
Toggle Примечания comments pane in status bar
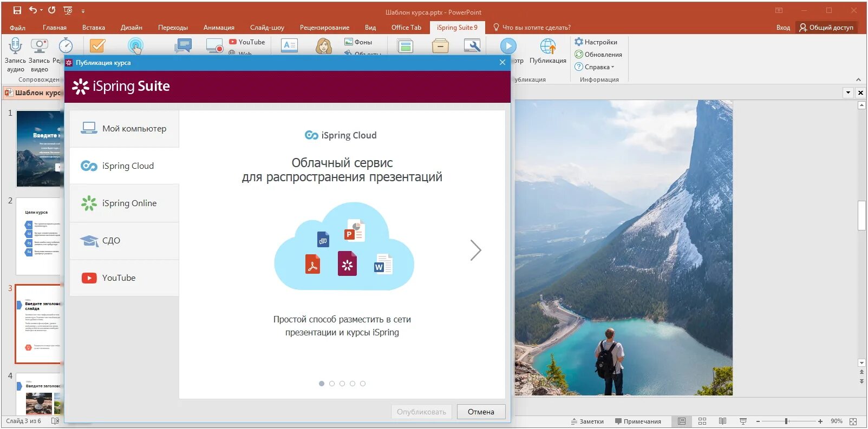click(x=638, y=421)
